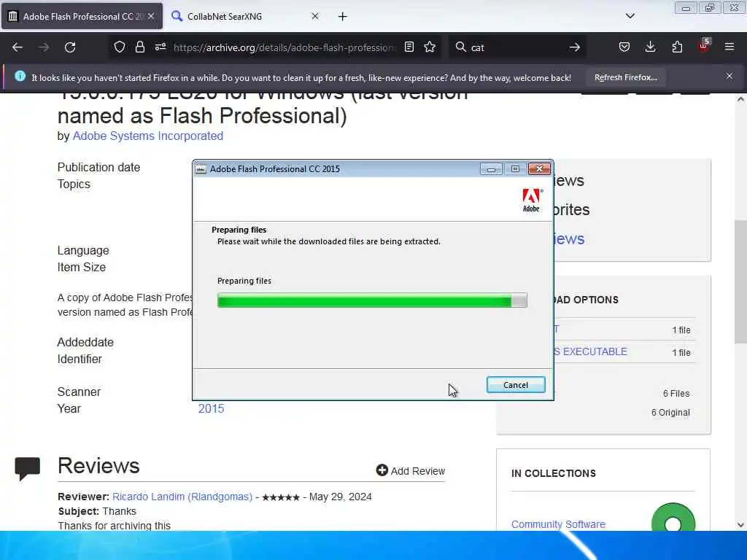Dismiss the Firefox refresh notification bar
This screenshot has height=560, width=747.
pos(729,76)
